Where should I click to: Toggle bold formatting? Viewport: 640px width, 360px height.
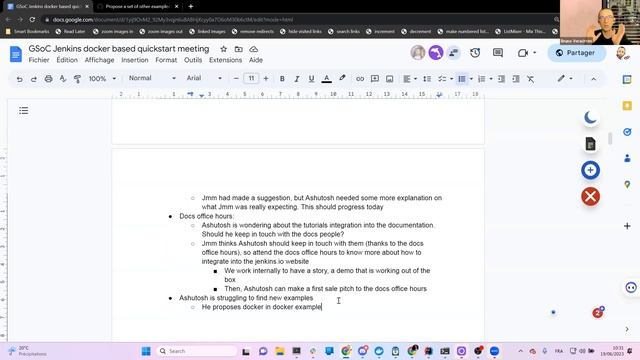282,79
